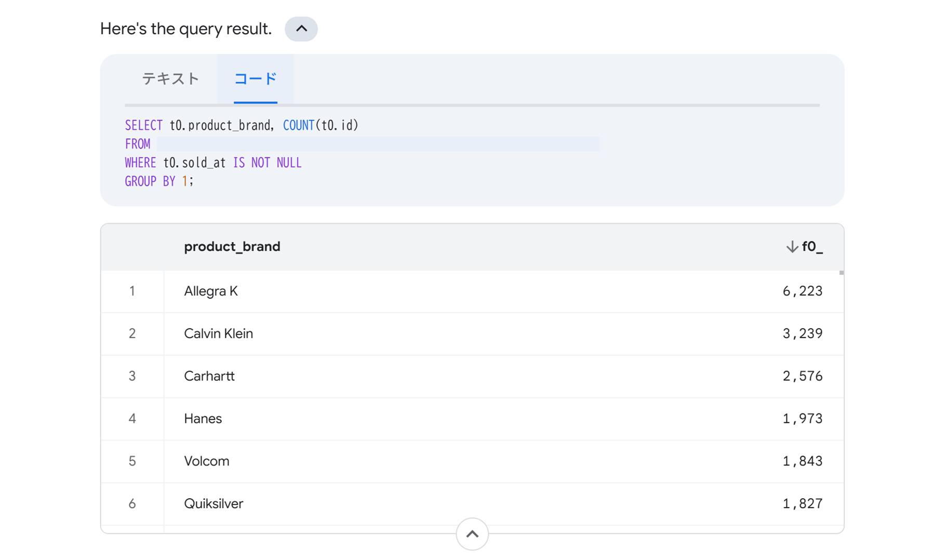The image size is (935, 560).
Task: Click row number 6 in table
Action: pos(132,504)
